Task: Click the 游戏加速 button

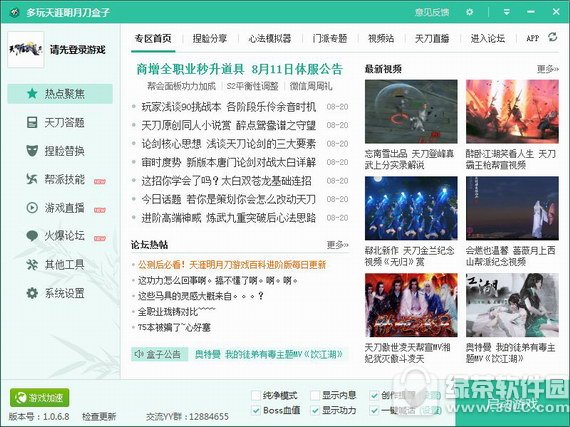Action: pos(40,398)
